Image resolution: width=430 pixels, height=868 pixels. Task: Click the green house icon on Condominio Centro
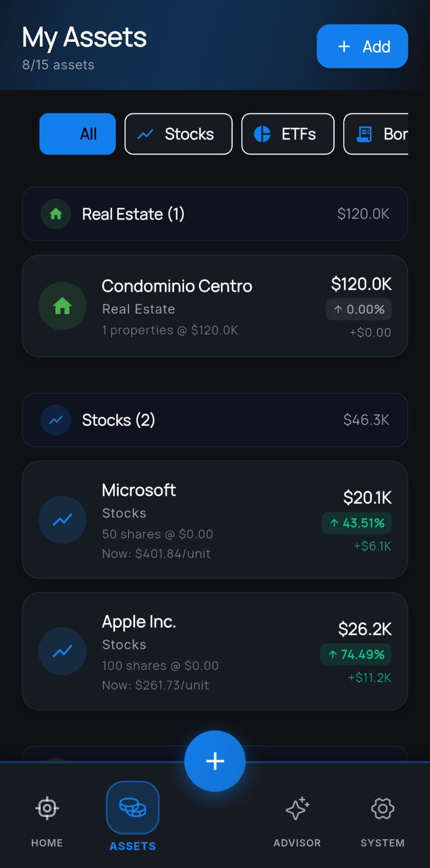pos(62,306)
